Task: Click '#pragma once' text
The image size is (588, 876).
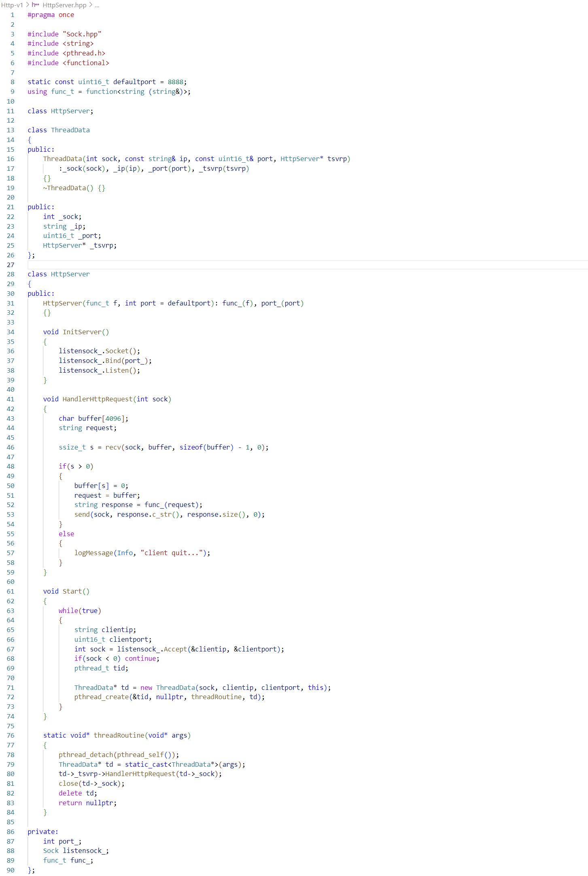Action: (51, 15)
